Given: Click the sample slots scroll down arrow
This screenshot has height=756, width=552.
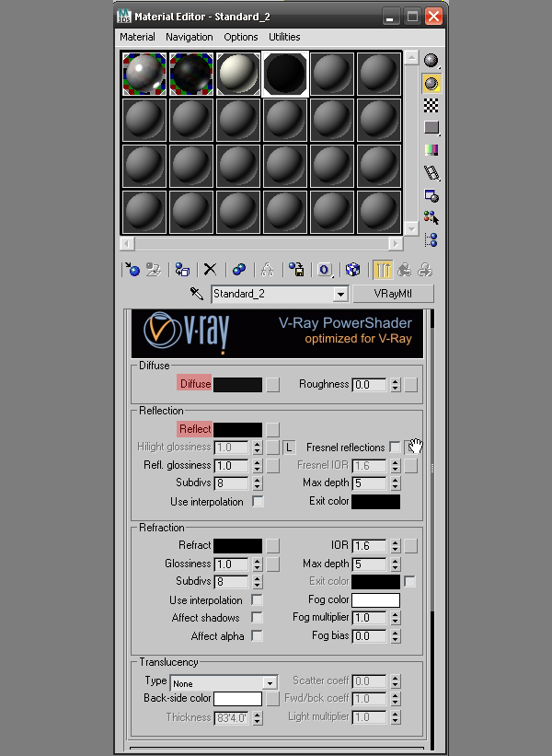Looking at the screenshot, I should pyautogui.click(x=411, y=228).
